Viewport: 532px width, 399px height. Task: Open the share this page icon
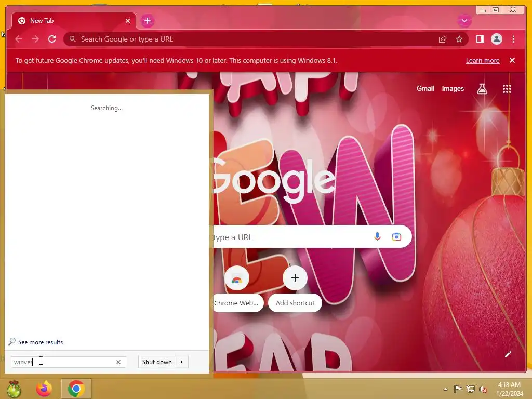443,39
